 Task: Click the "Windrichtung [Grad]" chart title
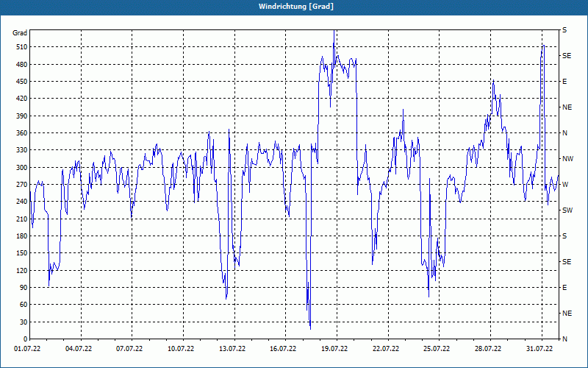pos(296,7)
